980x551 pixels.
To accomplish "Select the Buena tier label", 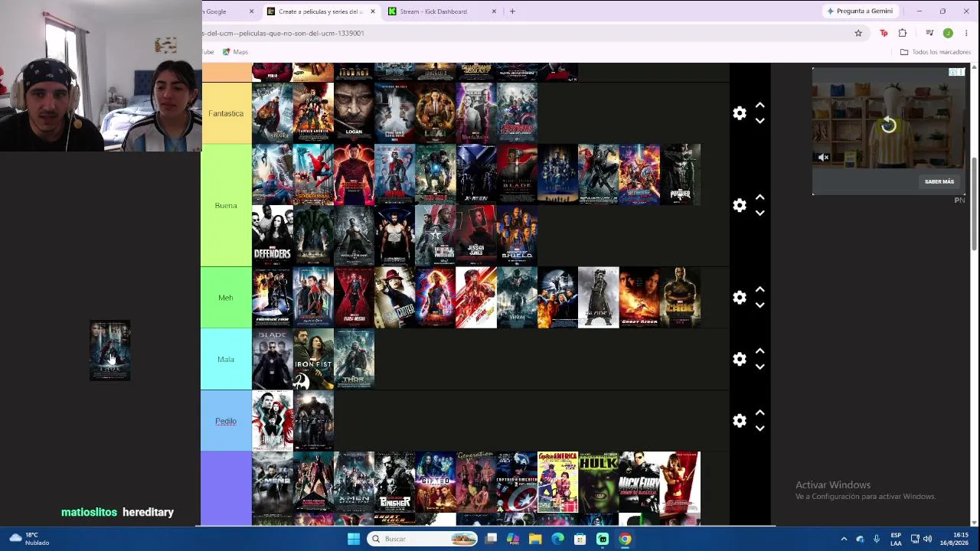I will point(226,205).
